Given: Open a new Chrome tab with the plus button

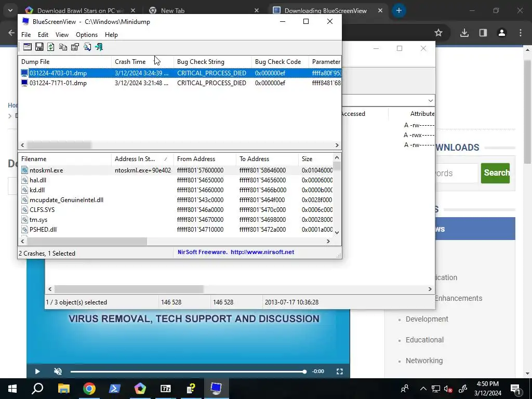Looking at the screenshot, I should (x=399, y=10).
